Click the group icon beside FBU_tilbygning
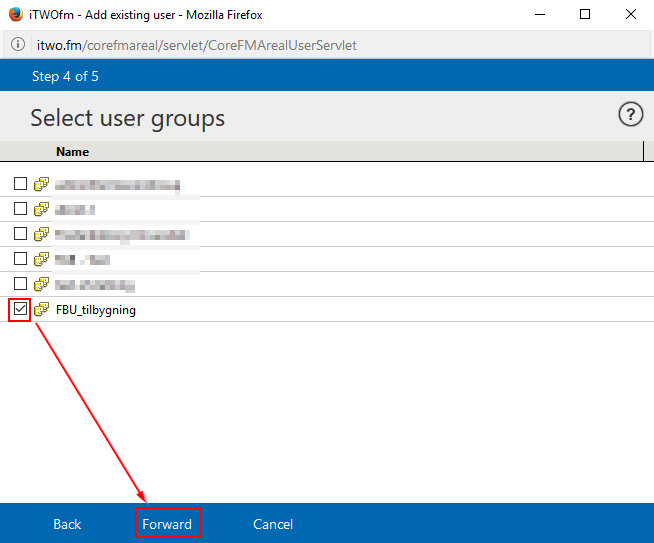 [41, 310]
